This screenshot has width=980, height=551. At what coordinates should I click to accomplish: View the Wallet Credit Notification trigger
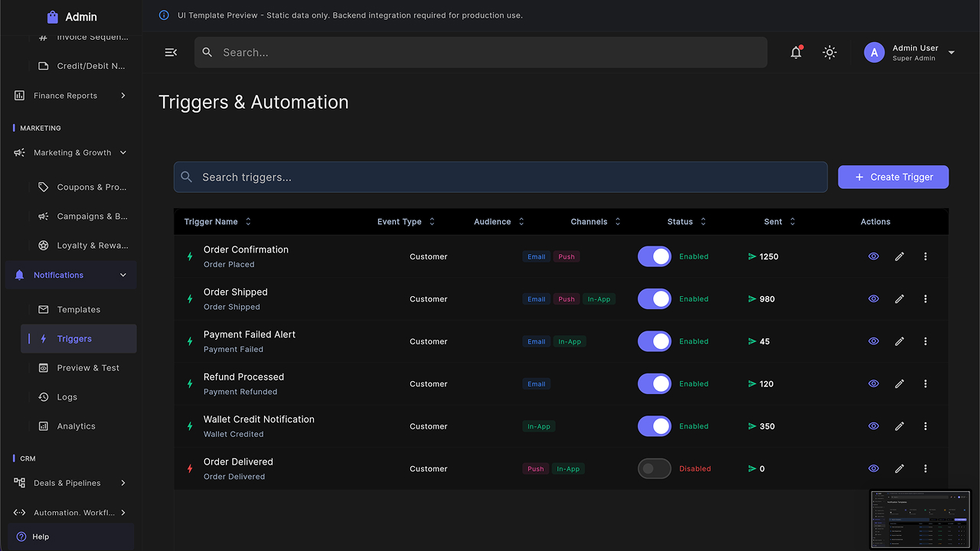[874, 426]
